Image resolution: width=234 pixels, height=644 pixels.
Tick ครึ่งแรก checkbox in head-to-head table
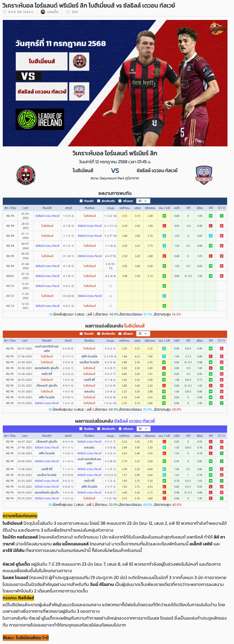[x=120, y=201]
